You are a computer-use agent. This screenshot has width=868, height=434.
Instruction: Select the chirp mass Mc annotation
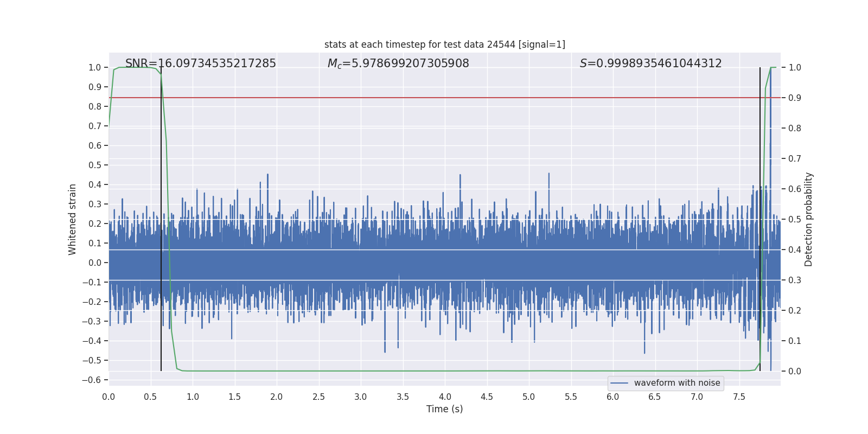398,63
